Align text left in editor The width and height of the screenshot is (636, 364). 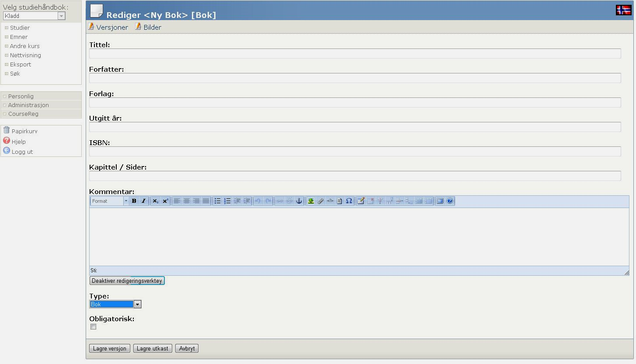(x=177, y=201)
